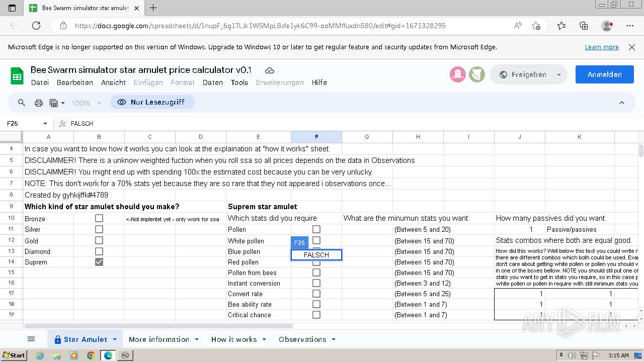
Task: Toggle the Bronze checkbox
Action: pyautogui.click(x=99, y=218)
